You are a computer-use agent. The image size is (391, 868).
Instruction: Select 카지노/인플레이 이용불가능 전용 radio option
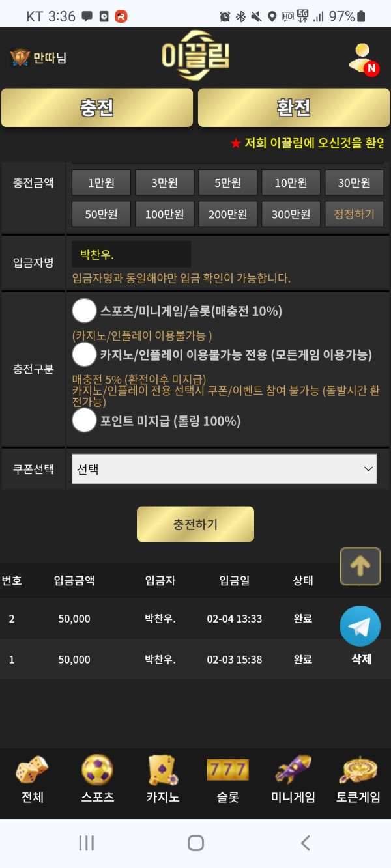pyautogui.click(x=84, y=355)
